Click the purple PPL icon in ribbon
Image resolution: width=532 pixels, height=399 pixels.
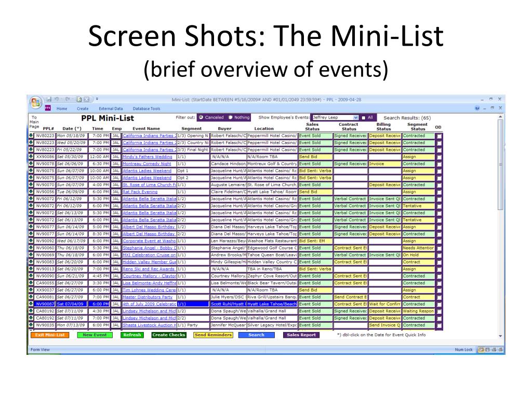[48, 108]
